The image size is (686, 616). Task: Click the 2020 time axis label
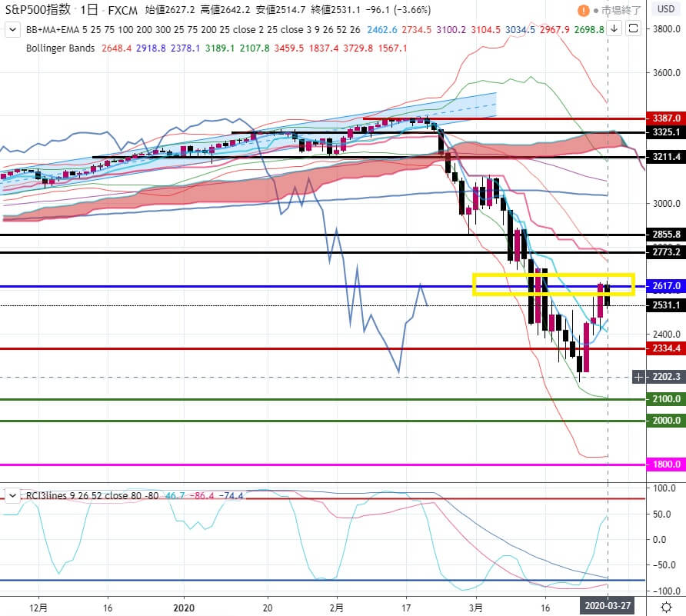click(x=184, y=608)
